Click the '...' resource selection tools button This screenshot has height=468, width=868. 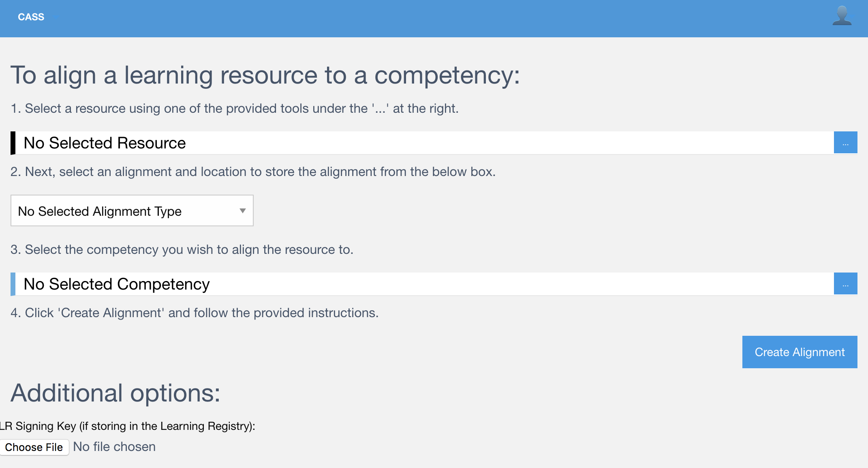[x=845, y=142]
